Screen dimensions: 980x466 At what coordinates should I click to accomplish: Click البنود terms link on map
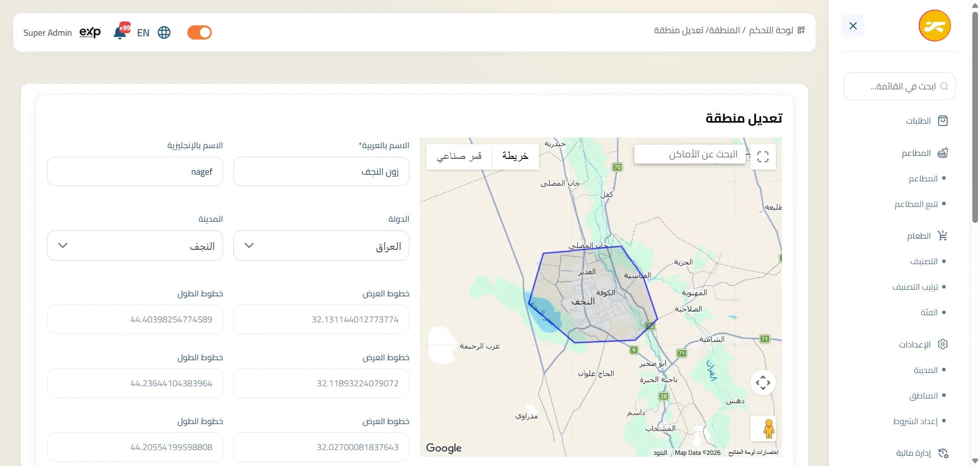(x=660, y=453)
